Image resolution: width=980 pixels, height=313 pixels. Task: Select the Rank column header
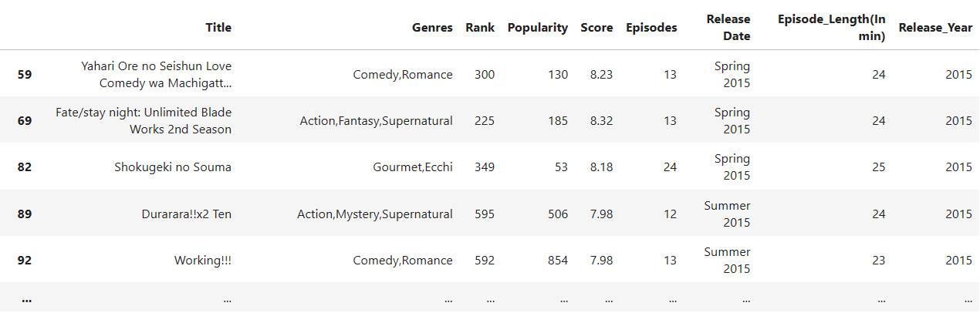tap(480, 28)
